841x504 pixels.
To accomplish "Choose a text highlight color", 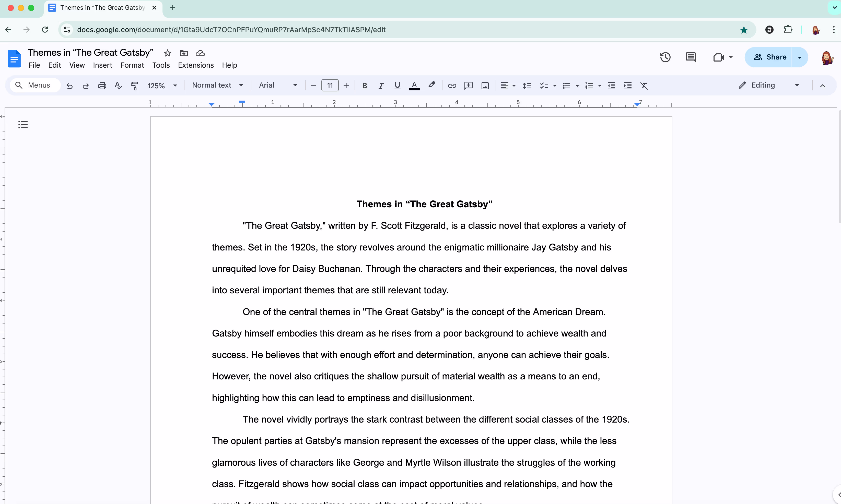I will [431, 86].
